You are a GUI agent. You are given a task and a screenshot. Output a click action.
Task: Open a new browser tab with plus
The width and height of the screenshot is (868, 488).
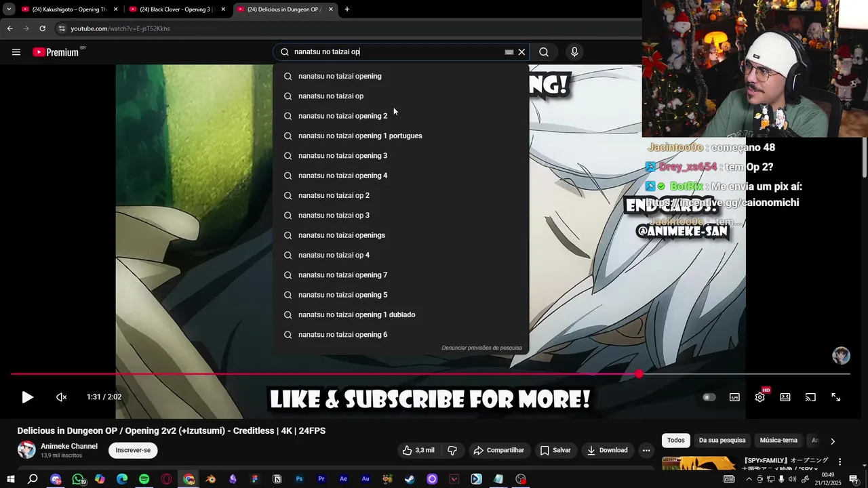[x=347, y=9]
